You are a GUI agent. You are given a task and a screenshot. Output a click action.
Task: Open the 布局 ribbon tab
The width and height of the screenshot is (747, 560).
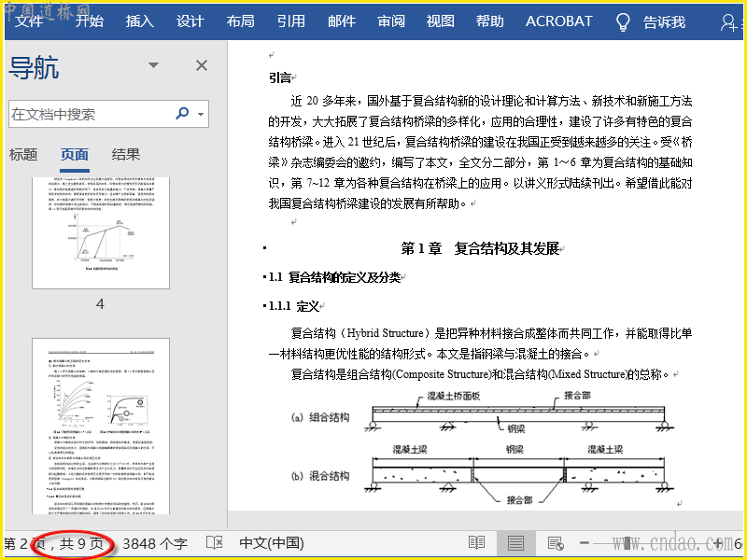point(241,21)
